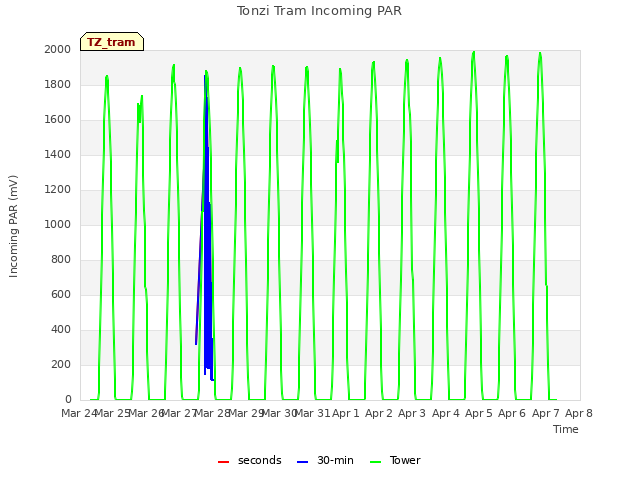Click the 2000 y-axis tick label
Viewport: 640px width, 480px height.
pos(58,49)
